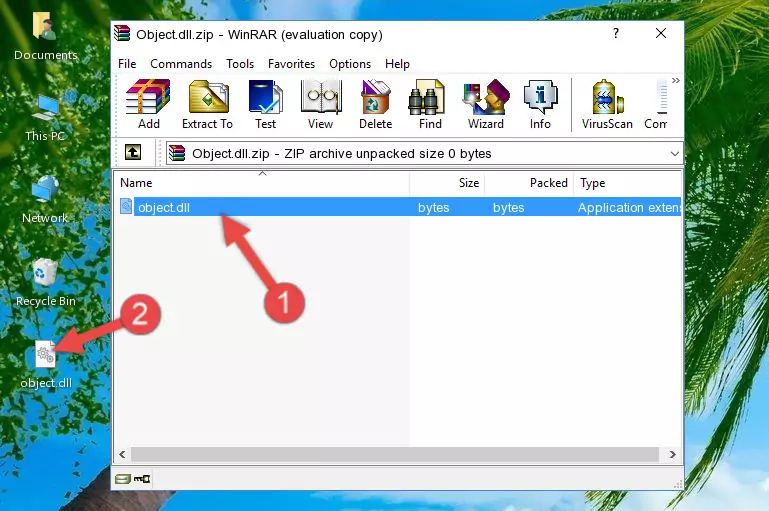This screenshot has width=769, height=511.
Task: Click the Add archive toolbar icon
Action: tap(148, 104)
